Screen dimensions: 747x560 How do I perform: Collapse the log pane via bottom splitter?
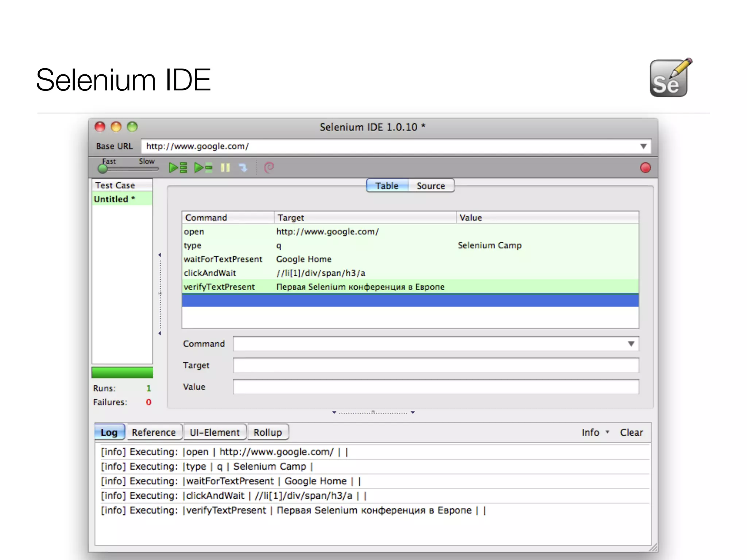pyautogui.click(x=373, y=413)
